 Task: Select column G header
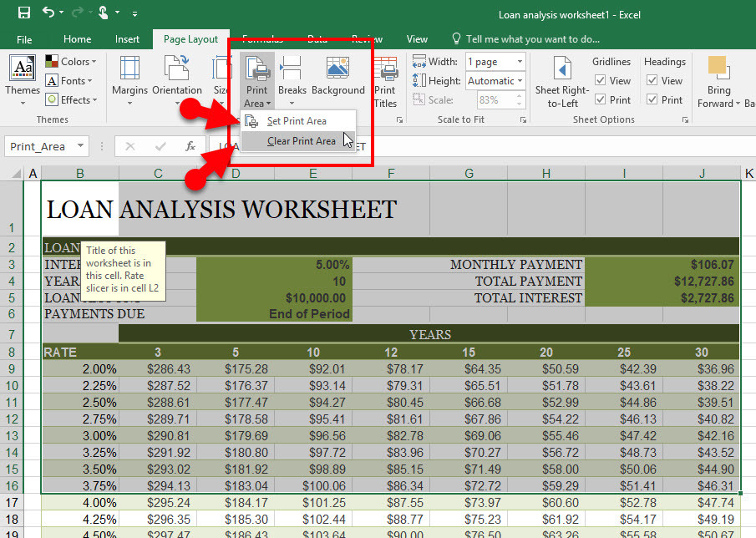tap(469, 173)
